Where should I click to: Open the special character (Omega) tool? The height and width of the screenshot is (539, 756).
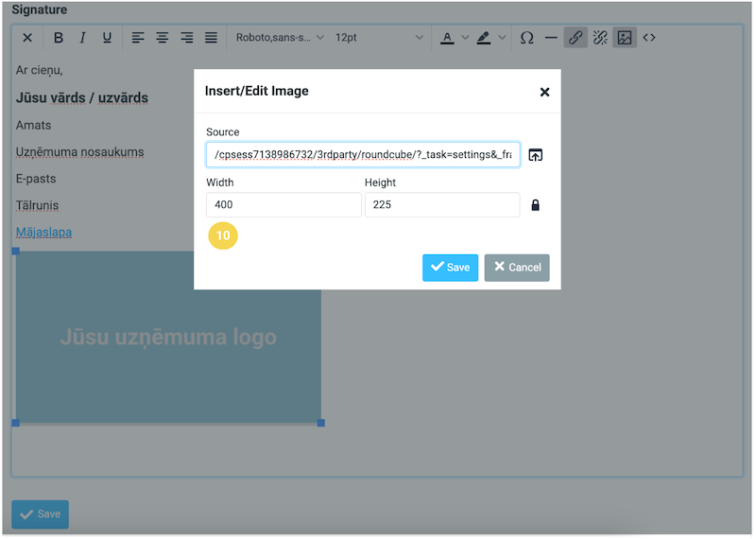pos(526,38)
